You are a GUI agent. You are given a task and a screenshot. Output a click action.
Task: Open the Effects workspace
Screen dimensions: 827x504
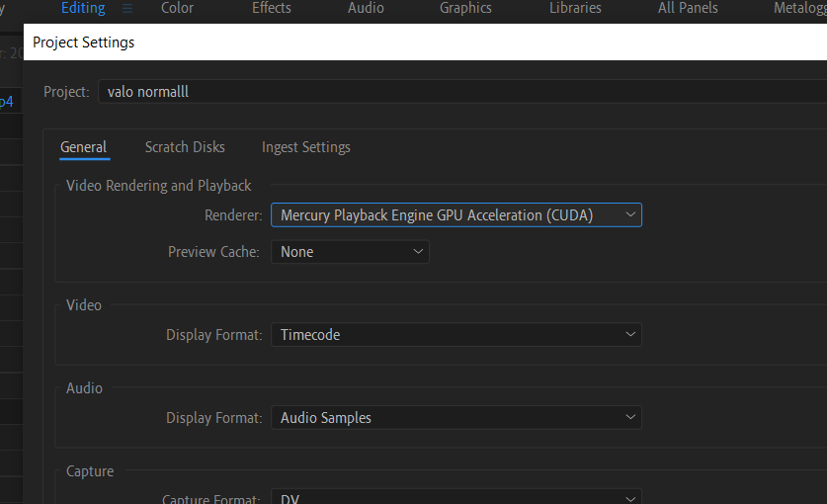point(271,8)
